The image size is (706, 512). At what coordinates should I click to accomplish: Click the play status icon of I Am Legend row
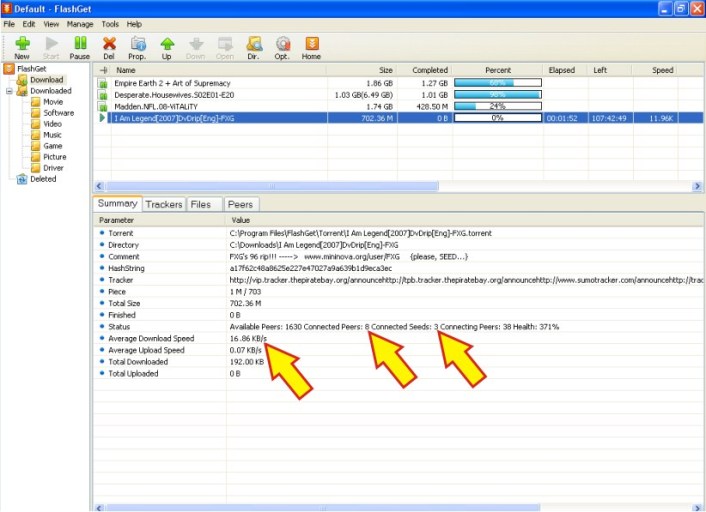click(102, 118)
